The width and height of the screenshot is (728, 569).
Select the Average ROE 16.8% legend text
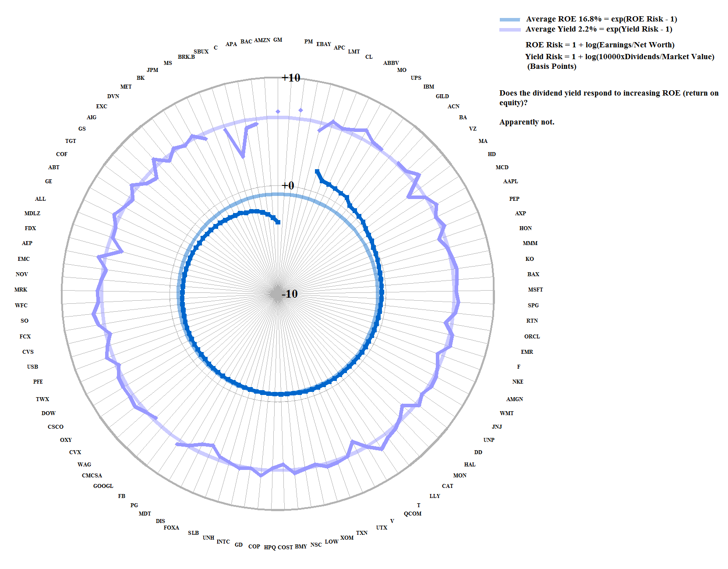(601, 19)
